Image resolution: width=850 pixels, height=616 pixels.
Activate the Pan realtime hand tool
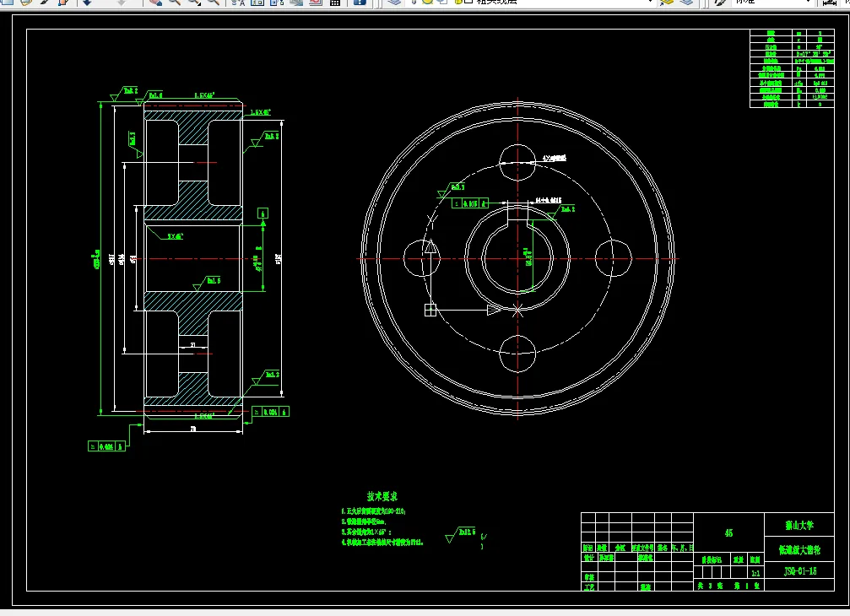155,3
